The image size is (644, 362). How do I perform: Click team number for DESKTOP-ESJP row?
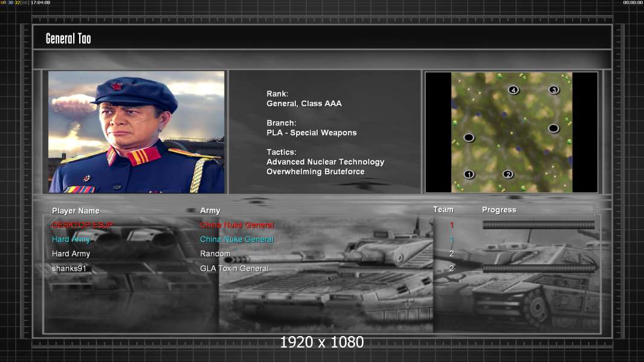(452, 224)
